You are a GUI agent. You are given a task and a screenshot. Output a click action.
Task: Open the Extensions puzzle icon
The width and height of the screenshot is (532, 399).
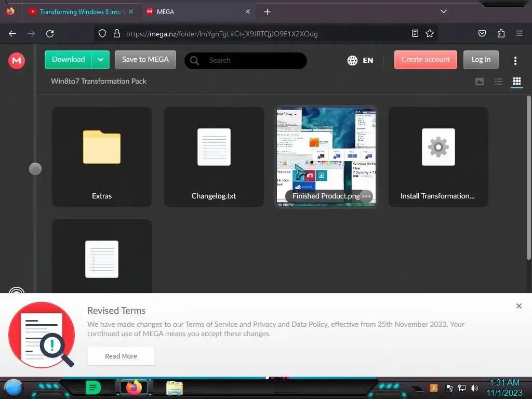(501, 34)
